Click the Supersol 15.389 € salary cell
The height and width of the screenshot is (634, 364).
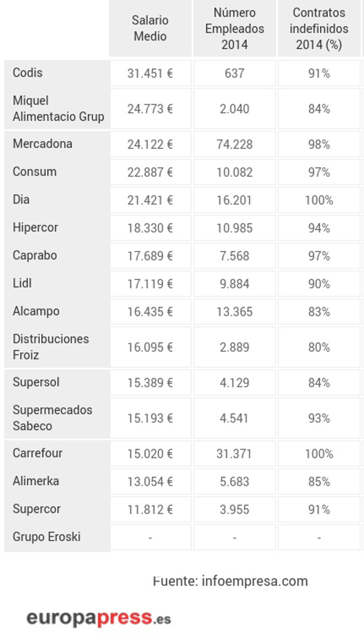coord(150,383)
